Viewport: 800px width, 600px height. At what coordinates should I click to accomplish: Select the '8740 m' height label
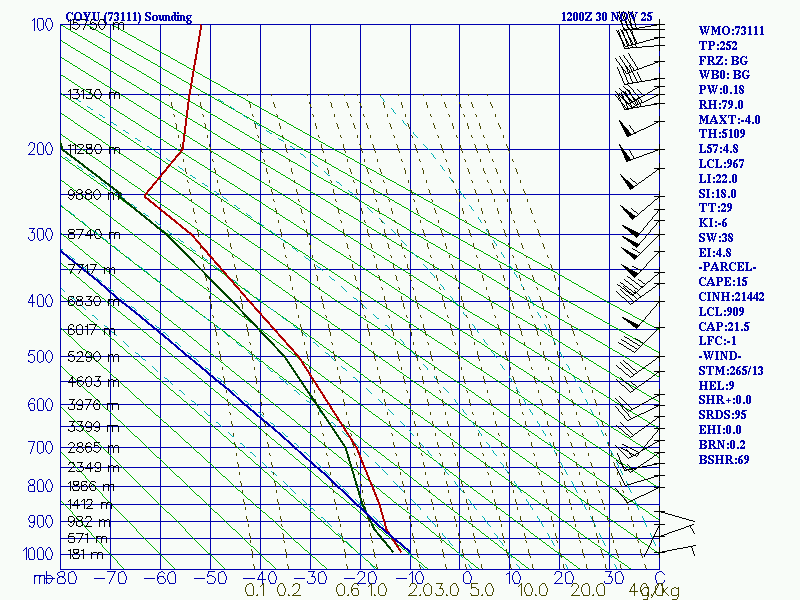click(94, 235)
